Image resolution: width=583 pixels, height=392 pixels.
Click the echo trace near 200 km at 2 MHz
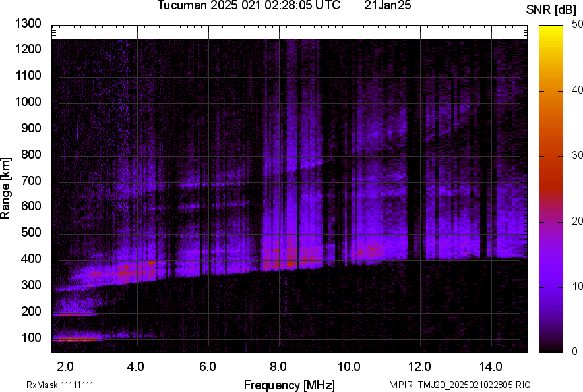(x=75, y=314)
